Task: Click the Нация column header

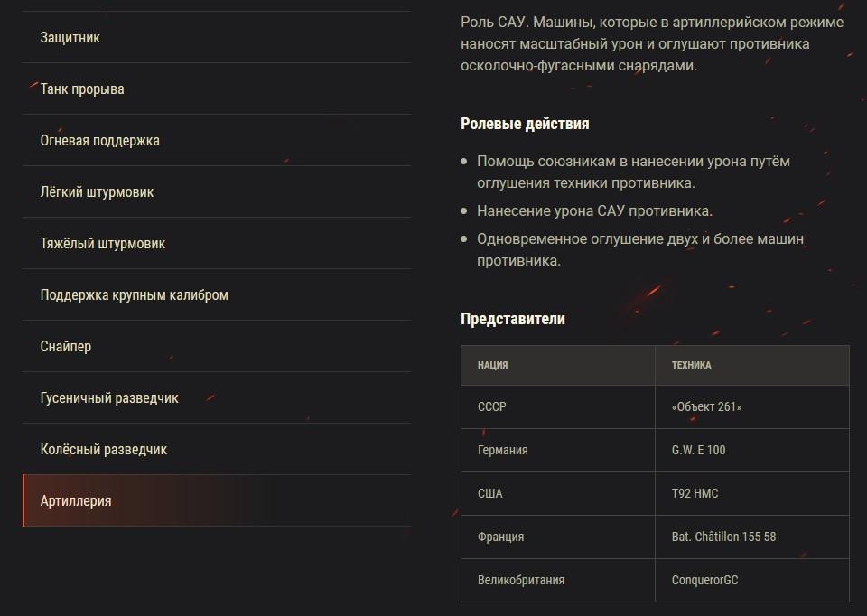Action: pos(493,366)
